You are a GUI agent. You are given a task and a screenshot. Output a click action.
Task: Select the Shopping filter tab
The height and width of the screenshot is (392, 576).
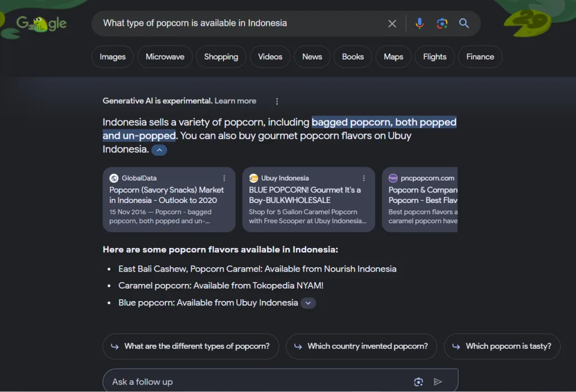pyautogui.click(x=221, y=57)
